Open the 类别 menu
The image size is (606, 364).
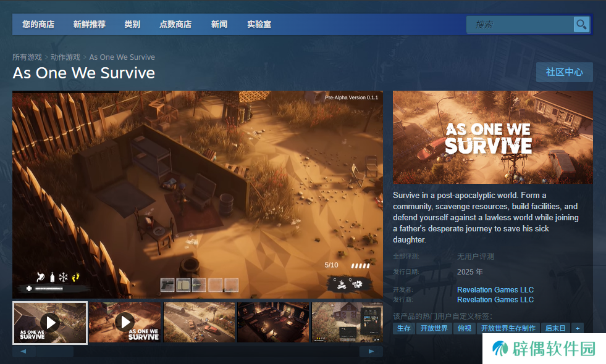coord(132,24)
